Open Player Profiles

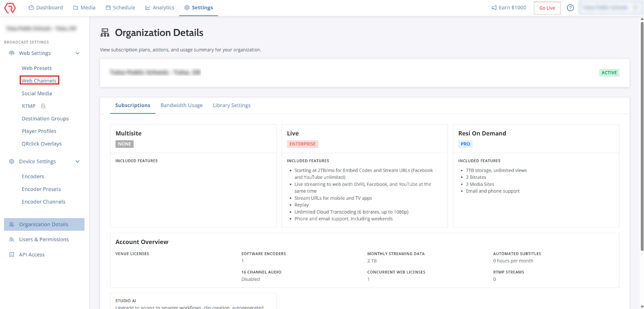click(39, 131)
